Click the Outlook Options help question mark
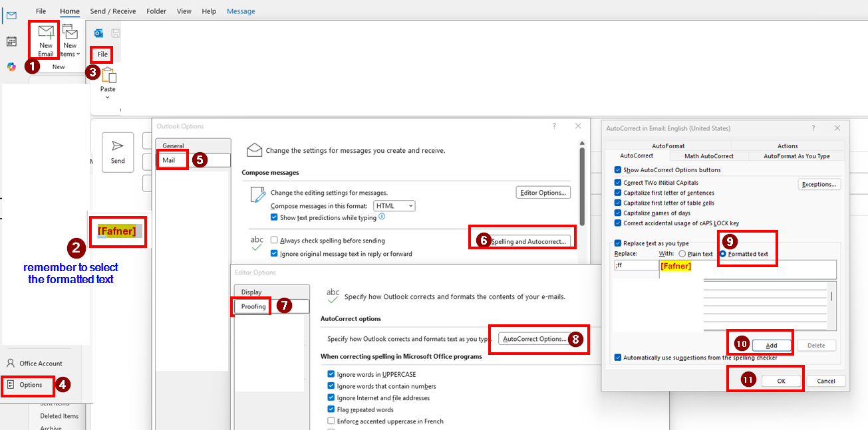 pyautogui.click(x=554, y=126)
